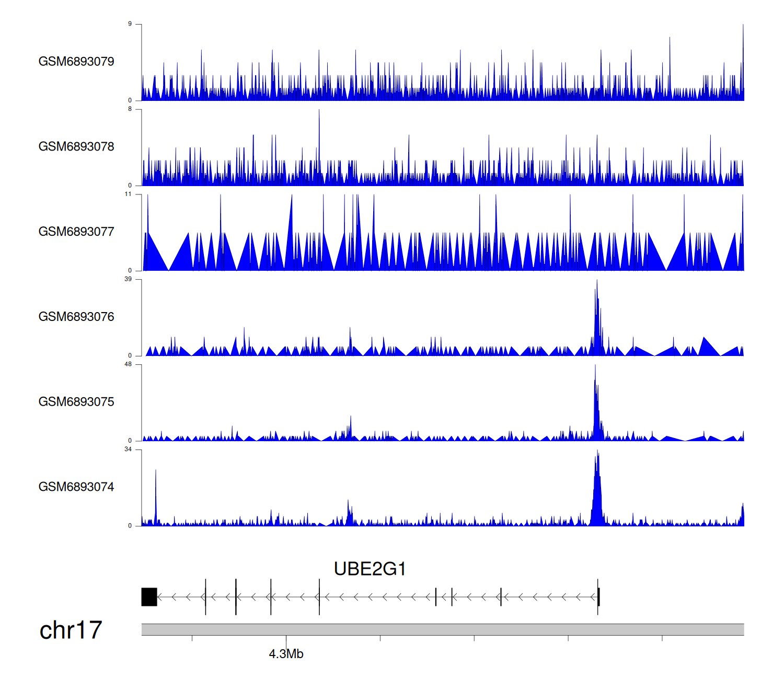This screenshot has width=784, height=690.
Task: Click the y-axis maximum value 48
Action: click(x=128, y=364)
